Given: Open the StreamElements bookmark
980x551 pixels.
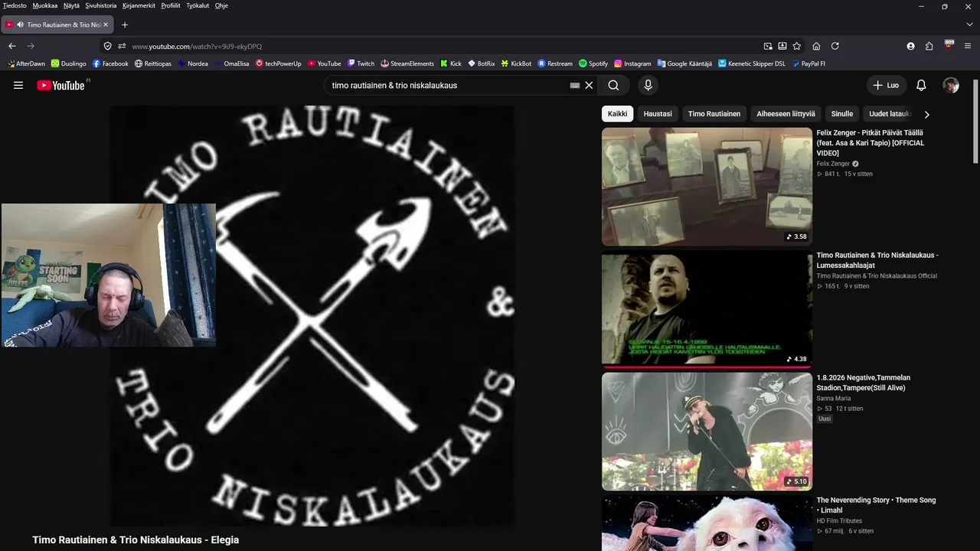Looking at the screenshot, I should tap(407, 64).
